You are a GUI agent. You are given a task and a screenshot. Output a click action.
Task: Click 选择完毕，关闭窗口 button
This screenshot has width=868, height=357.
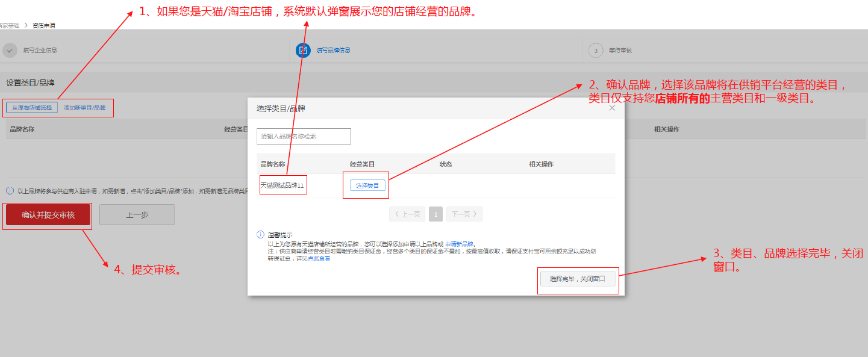pos(578,279)
